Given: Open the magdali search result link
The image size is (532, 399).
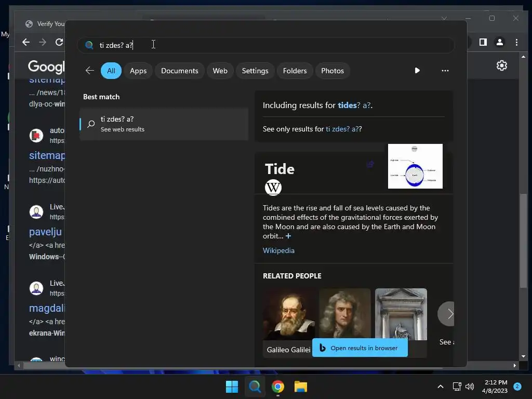Looking at the screenshot, I should (x=47, y=308).
